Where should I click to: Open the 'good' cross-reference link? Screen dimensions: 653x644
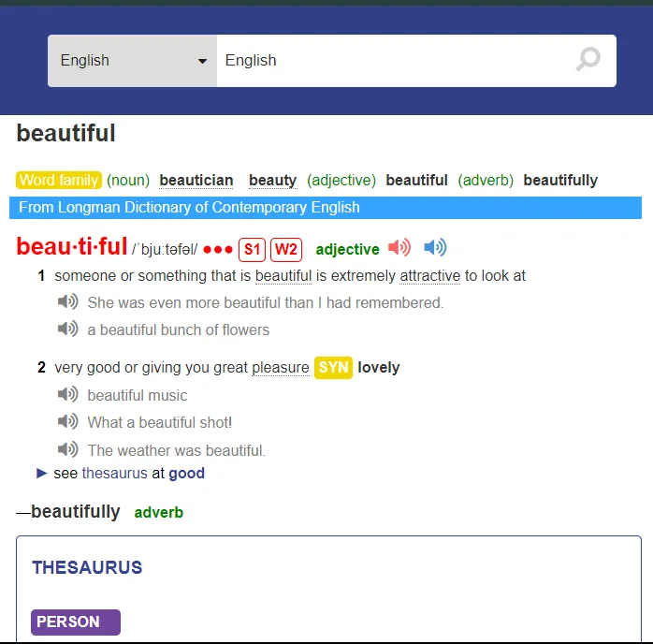click(186, 474)
